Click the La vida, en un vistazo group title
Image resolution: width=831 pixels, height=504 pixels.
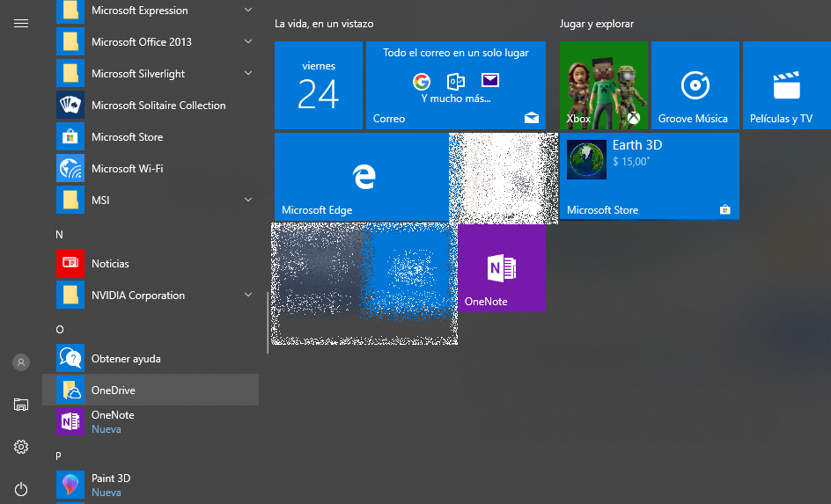[324, 24]
